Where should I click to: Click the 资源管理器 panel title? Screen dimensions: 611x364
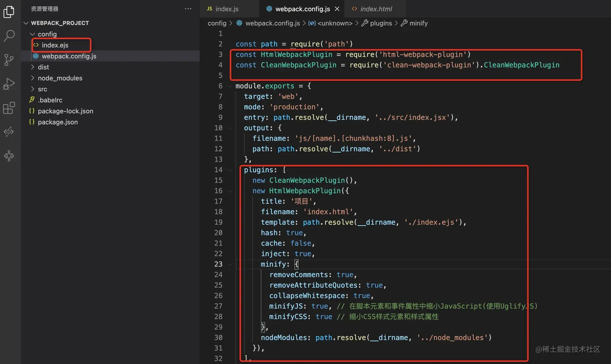pos(45,8)
